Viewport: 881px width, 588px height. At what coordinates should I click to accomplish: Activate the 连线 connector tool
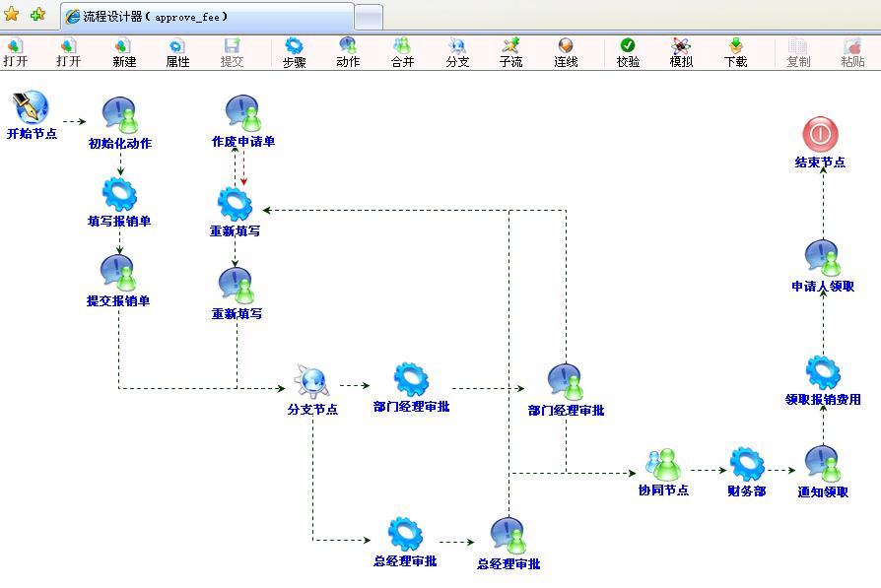566,52
